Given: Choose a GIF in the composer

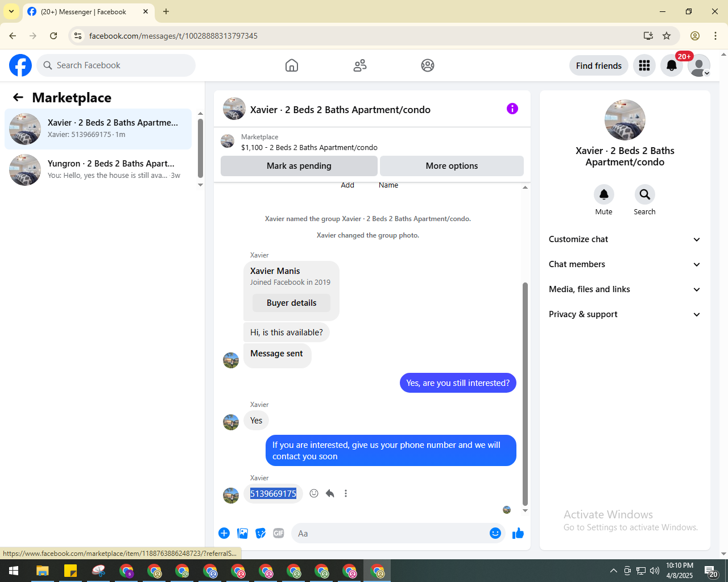Looking at the screenshot, I should pos(279,533).
